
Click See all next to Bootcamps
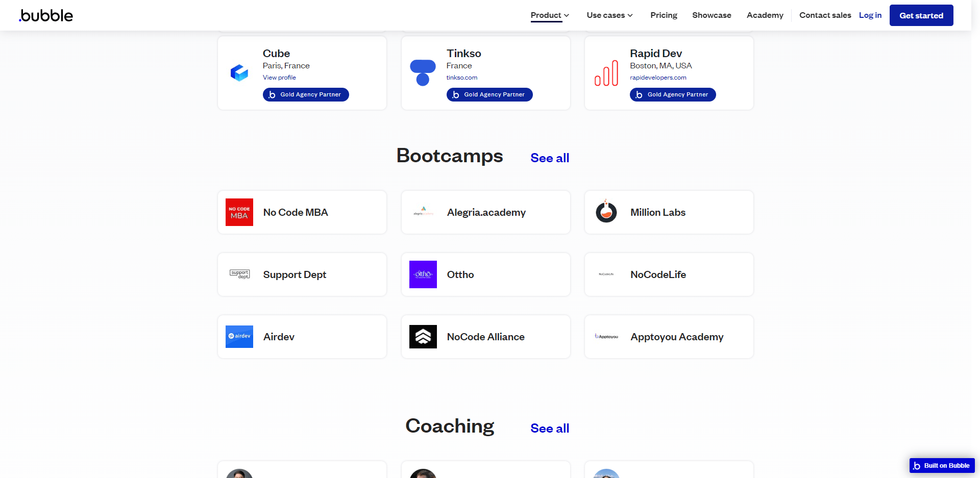550,158
